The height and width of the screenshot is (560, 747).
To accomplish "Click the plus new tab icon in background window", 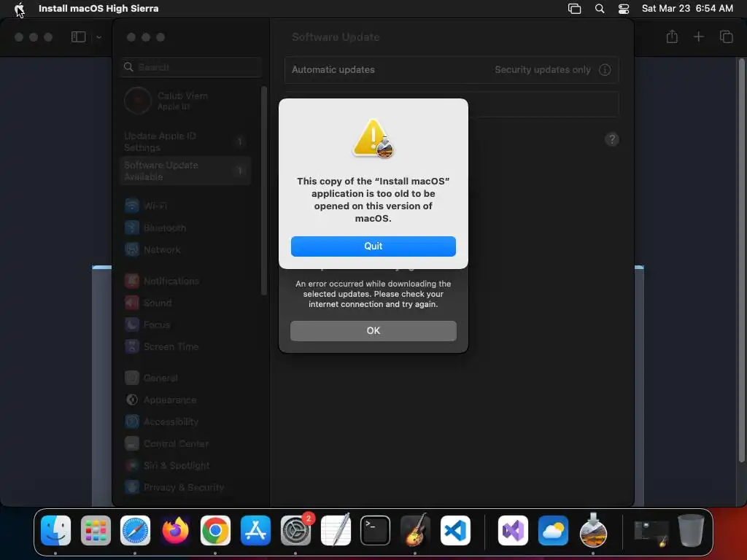I will point(698,36).
